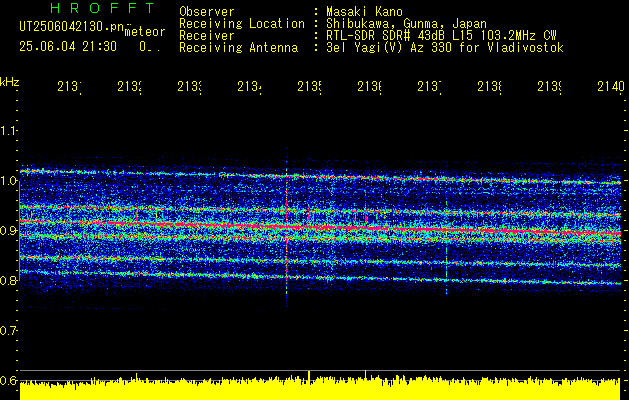Image resolution: width=629 pixels, height=400 pixels.
Task: Click observer name Masaki Kano
Action: [364, 12]
